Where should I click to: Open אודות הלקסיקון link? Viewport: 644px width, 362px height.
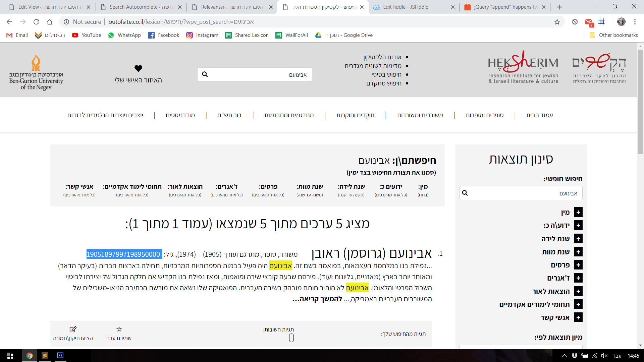click(382, 57)
